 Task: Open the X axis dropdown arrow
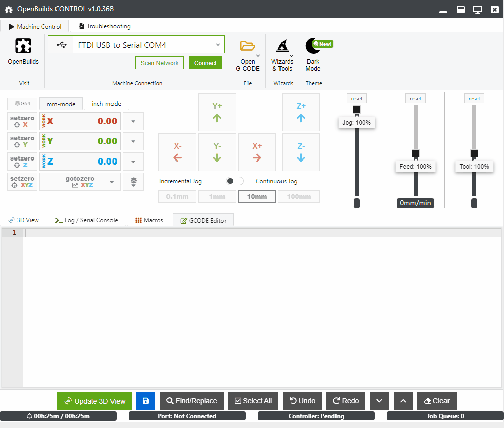click(x=133, y=121)
